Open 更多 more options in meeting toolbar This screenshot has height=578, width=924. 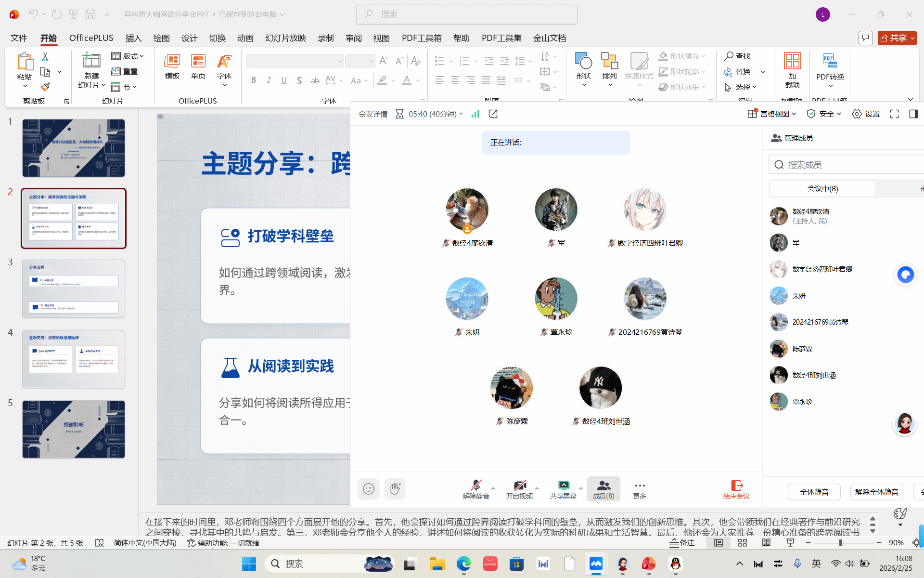tap(640, 489)
